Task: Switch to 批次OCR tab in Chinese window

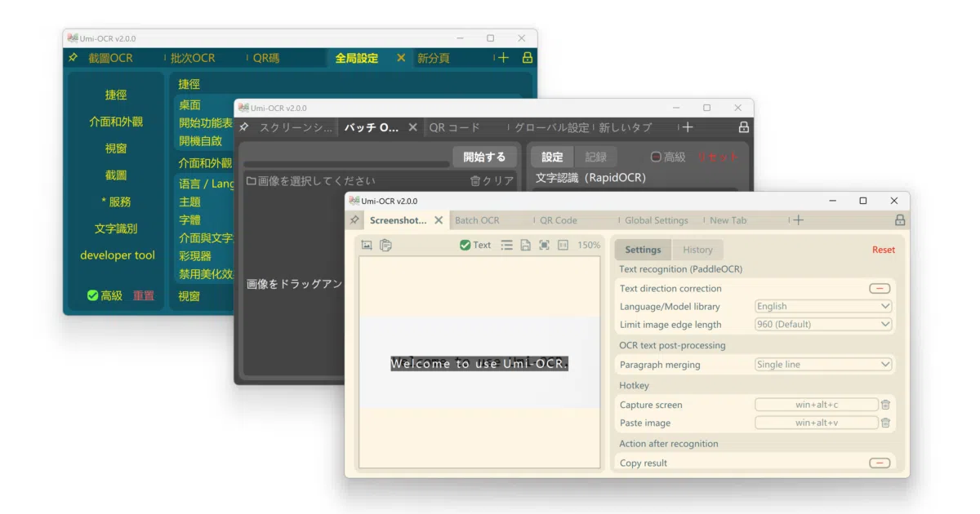Action: point(193,58)
